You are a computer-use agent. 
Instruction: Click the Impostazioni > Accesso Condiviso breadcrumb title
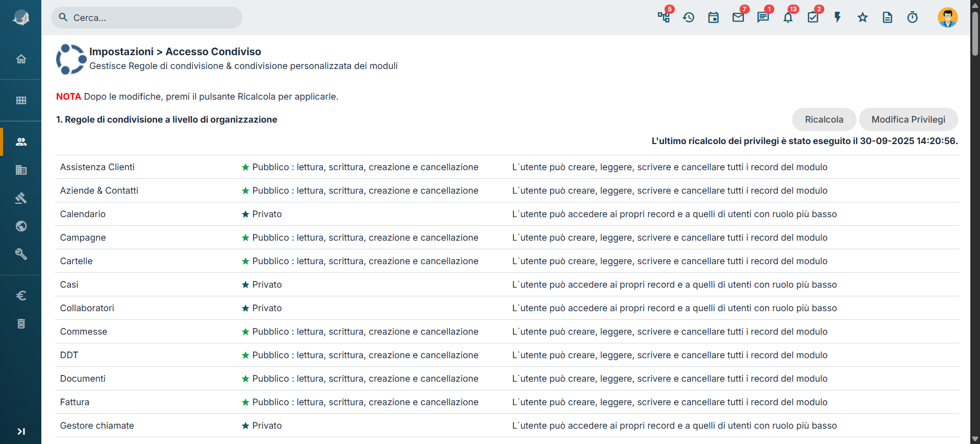[175, 52]
